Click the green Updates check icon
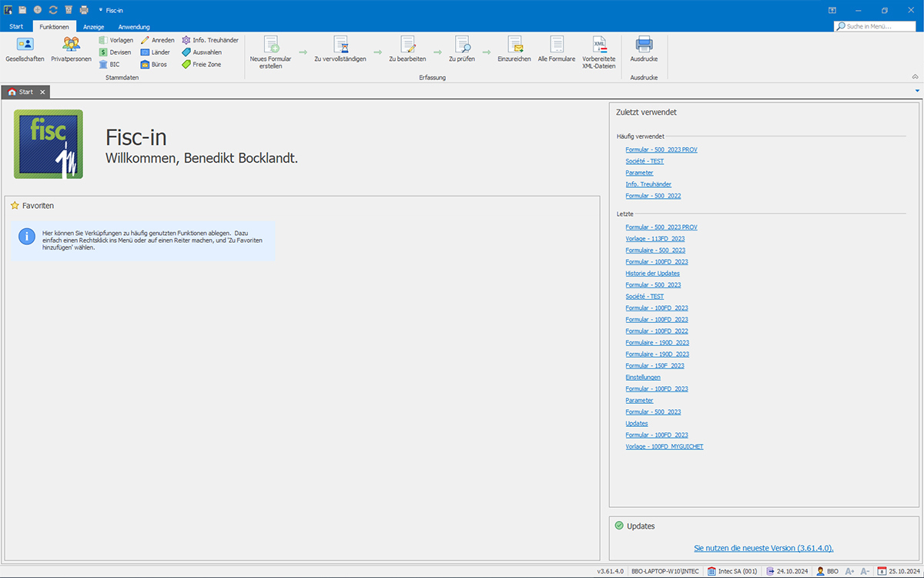Screen dimensions: 924x578 (619, 526)
